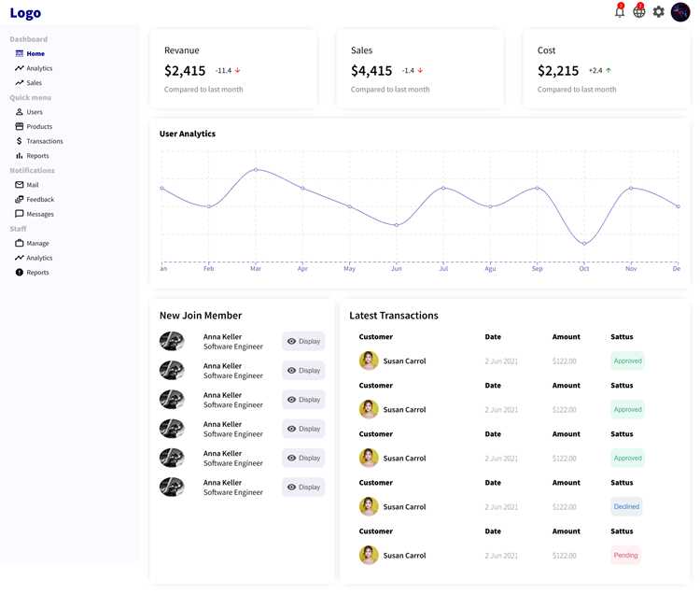Click the Logo link in header
Image resolution: width=700 pixels, height=594 pixels.
[x=25, y=13]
